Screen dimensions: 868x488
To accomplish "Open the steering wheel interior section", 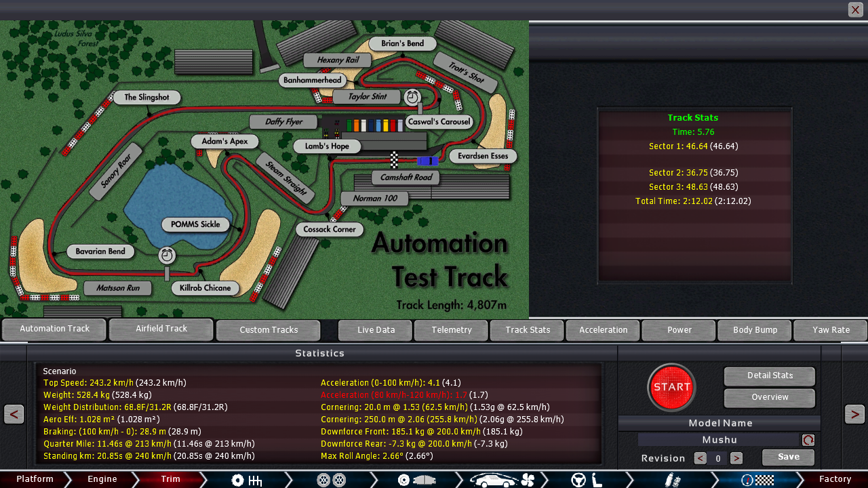I will coord(587,480).
